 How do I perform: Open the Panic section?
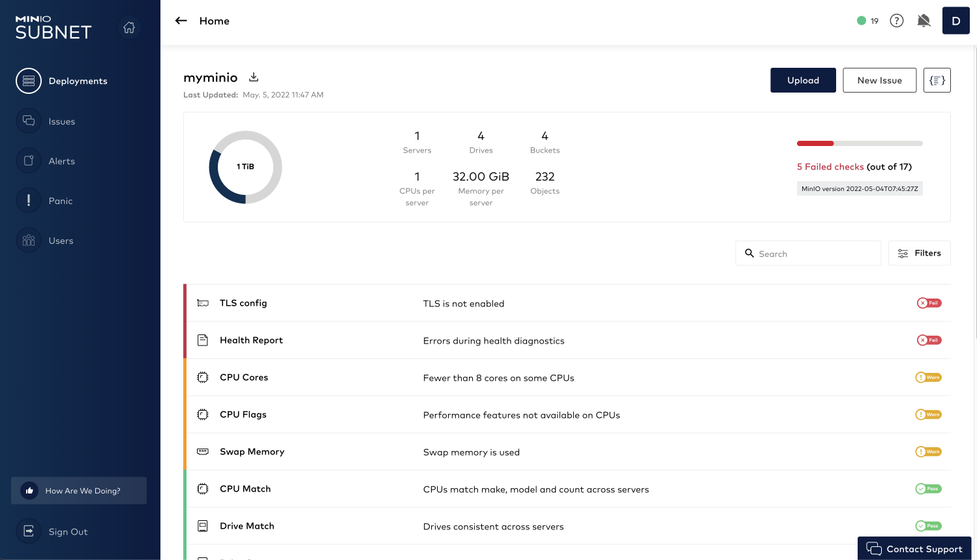(60, 201)
